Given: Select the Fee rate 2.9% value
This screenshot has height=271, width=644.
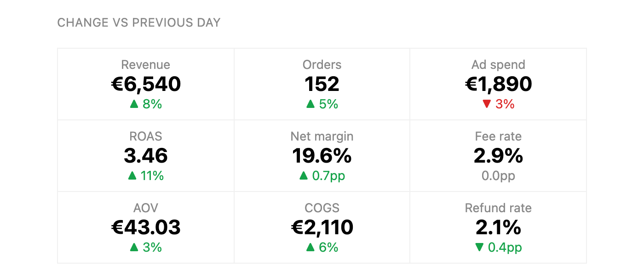Looking at the screenshot, I should coord(498,156).
